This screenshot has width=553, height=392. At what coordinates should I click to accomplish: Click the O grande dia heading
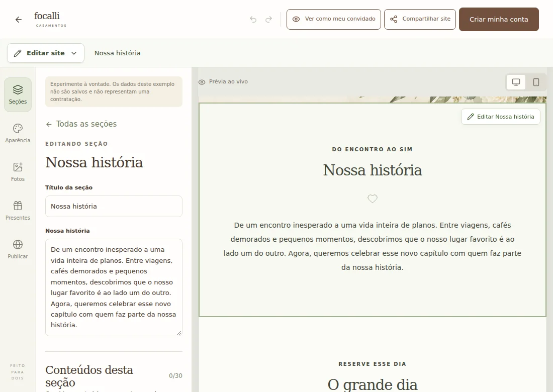pos(373,384)
